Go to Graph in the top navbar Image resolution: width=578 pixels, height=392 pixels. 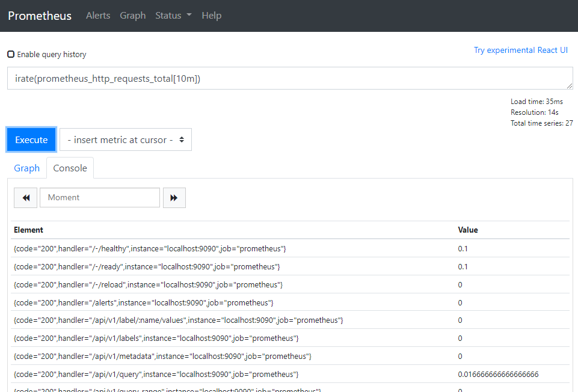pyautogui.click(x=132, y=16)
